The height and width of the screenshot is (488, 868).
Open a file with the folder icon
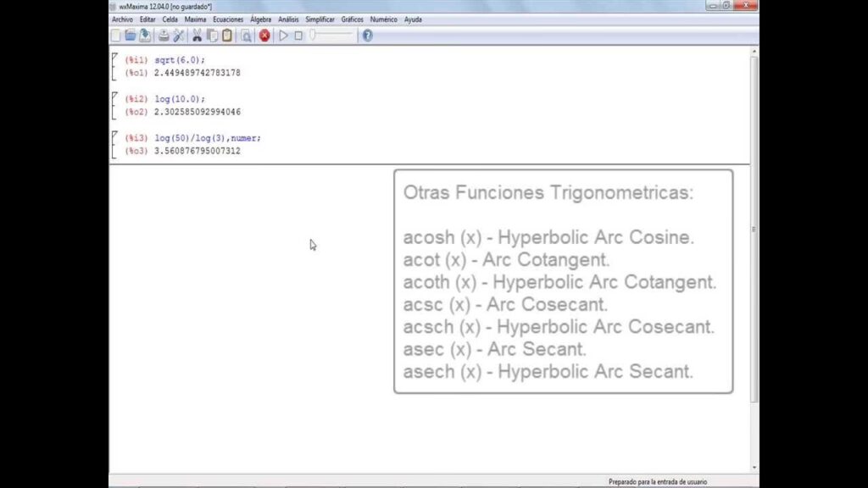tap(131, 36)
